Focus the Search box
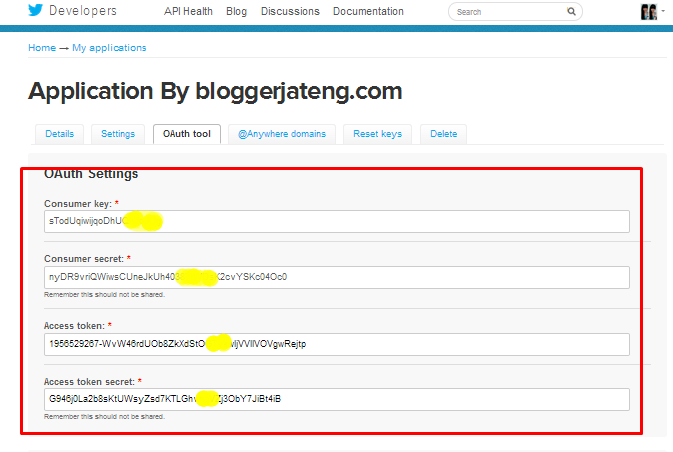The image size is (673, 452). coord(515,12)
